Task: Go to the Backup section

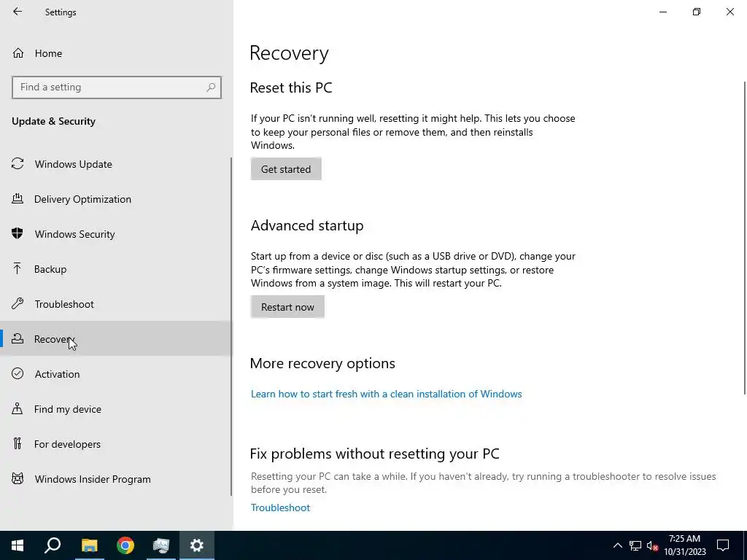Action: coord(115,269)
